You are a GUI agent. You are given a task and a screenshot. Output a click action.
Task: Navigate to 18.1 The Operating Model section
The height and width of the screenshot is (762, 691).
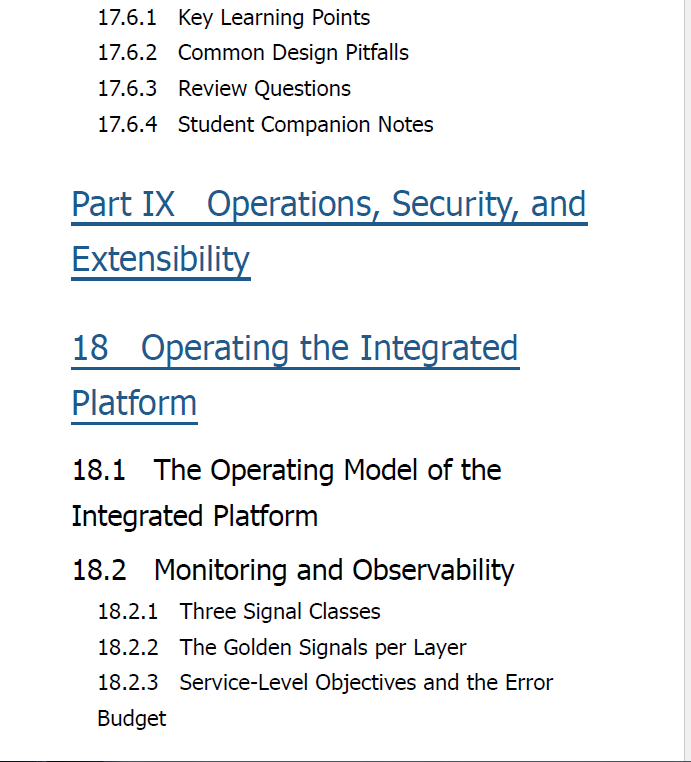click(x=286, y=493)
